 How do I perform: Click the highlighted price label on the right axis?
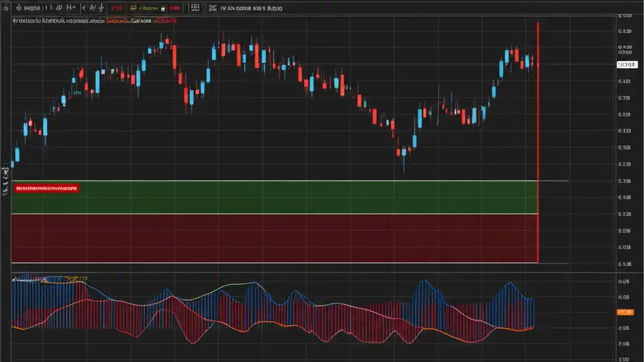(627, 64)
